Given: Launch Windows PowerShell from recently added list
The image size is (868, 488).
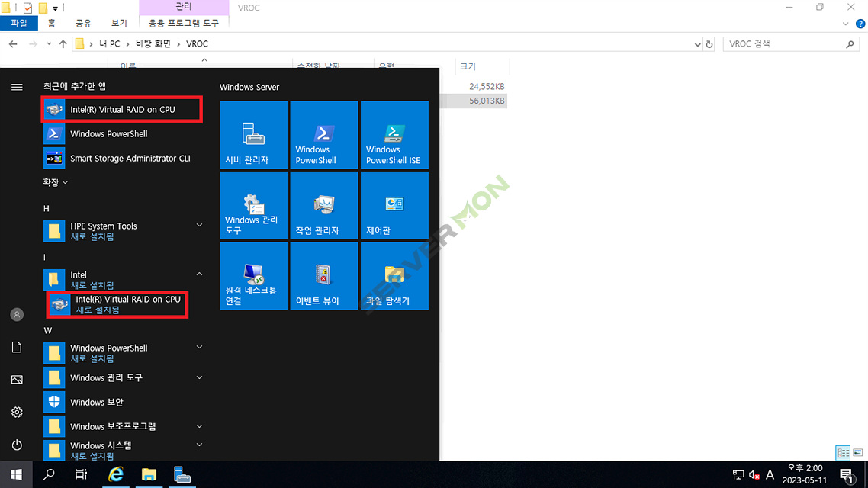Looking at the screenshot, I should (122, 134).
